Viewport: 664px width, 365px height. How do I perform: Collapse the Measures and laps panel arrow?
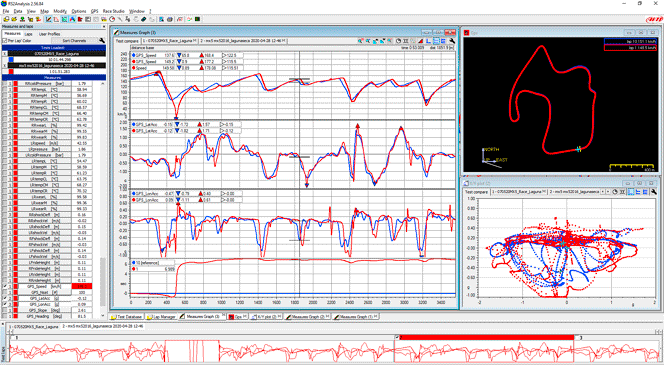(103, 26)
